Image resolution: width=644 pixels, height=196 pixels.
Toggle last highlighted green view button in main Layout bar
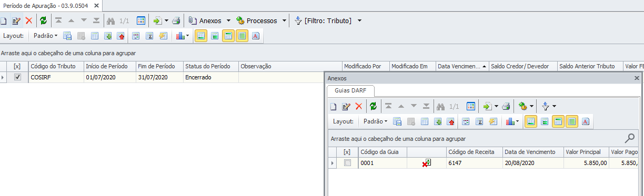click(241, 36)
